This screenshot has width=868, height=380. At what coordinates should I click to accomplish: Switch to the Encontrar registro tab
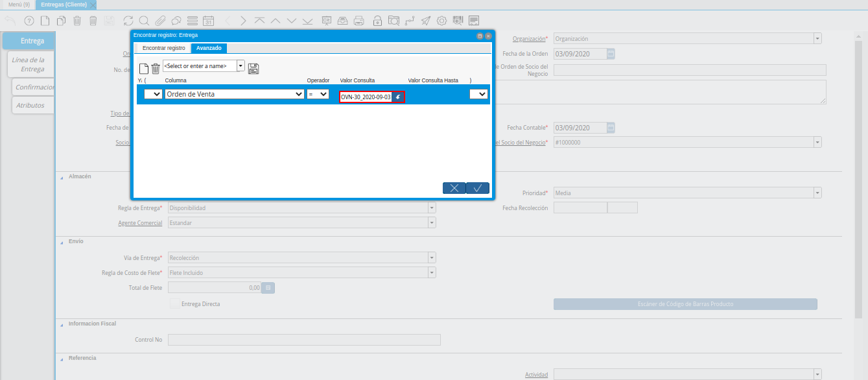click(163, 48)
